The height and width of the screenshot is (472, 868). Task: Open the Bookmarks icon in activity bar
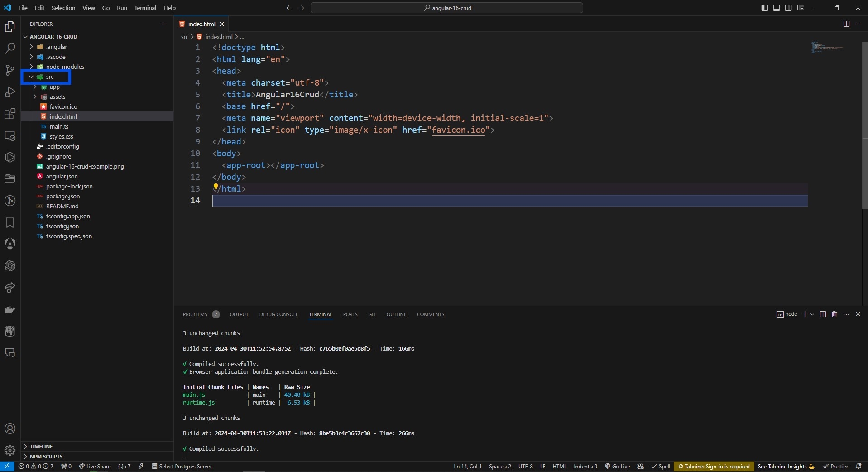click(10, 222)
